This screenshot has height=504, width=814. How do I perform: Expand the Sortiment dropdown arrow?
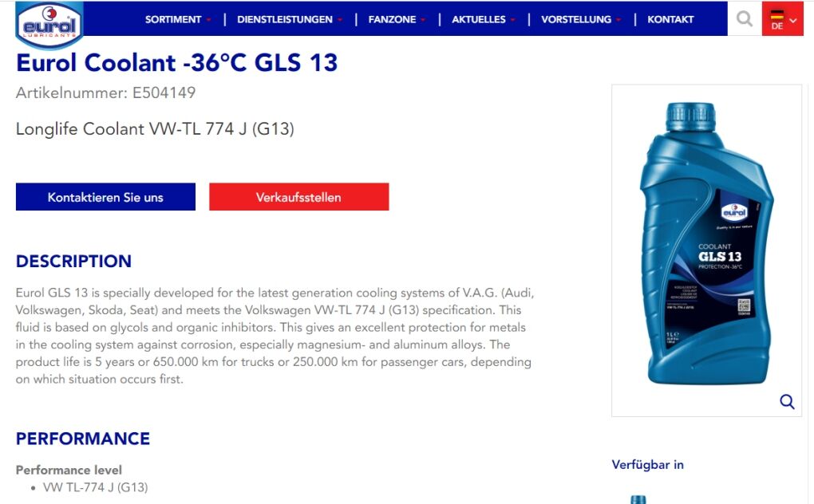pyautogui.click(x=208, y=20)
